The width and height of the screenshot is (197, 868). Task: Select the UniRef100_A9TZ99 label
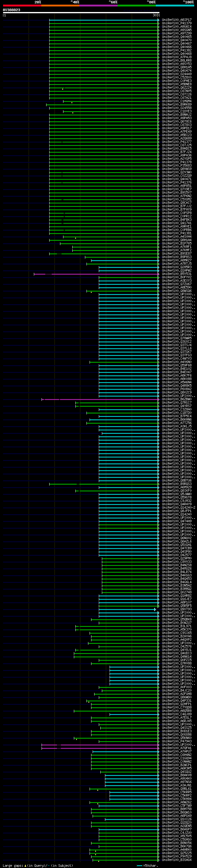177,33
